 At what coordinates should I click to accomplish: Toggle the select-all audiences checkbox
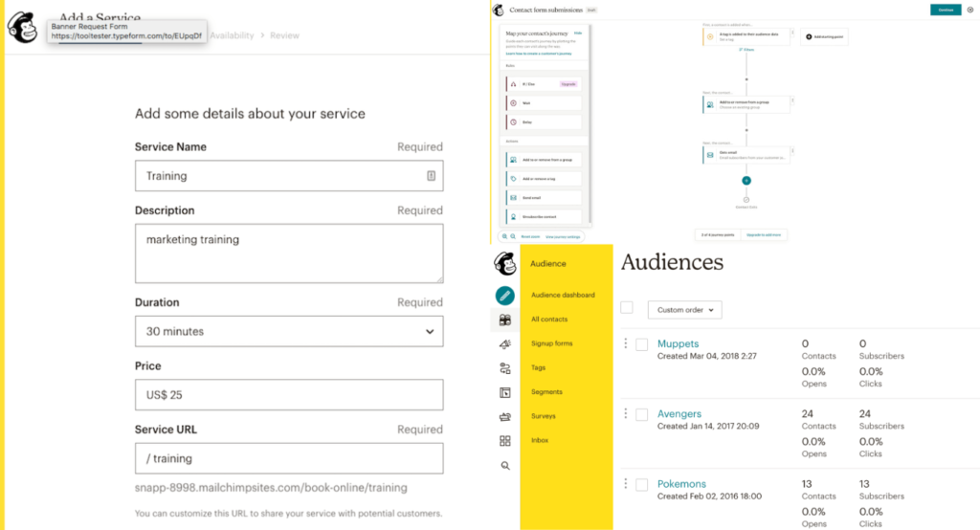[627, 307]
